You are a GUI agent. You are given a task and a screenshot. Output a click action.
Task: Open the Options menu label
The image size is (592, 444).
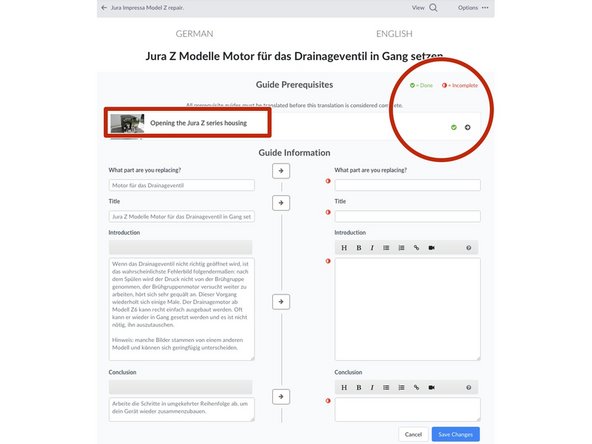(468, 8)
